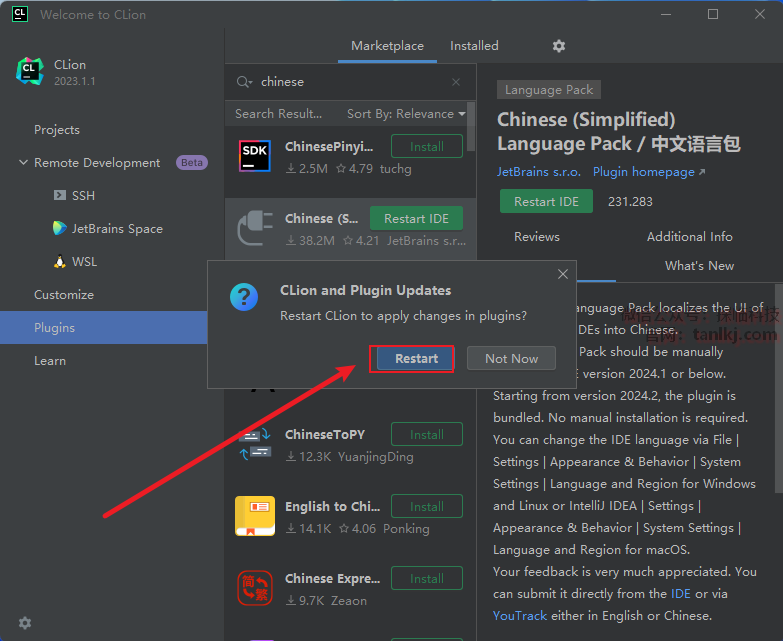Close the CLion and Plugin Updates dialog
The height and width of the screenshot is (641, 783).
click(563, 274)
